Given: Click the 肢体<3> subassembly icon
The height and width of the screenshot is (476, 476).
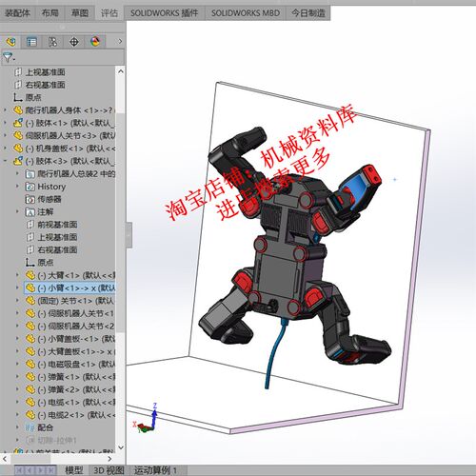Looking at the screenshot, I should click(x=18, y=161).
